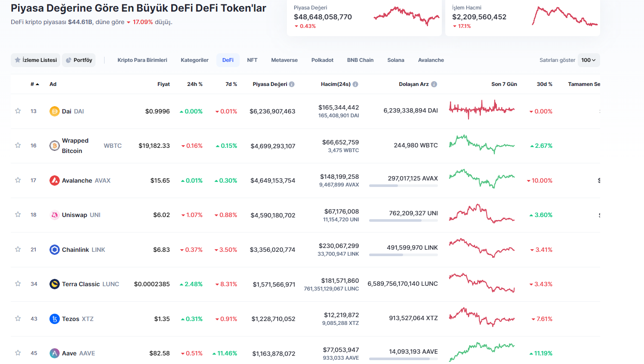Open the İzleme Listesi button
644x364 pixels.
[36, 60]
